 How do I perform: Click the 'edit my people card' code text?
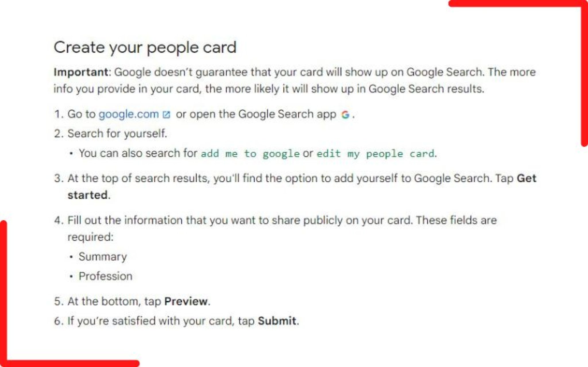tap(376, 154)
